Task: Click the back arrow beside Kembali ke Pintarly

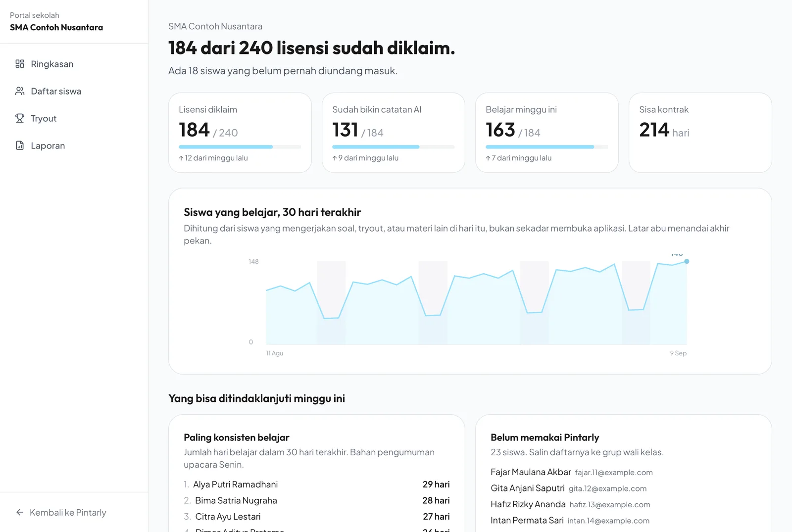Action: click(x=20, y=512)
